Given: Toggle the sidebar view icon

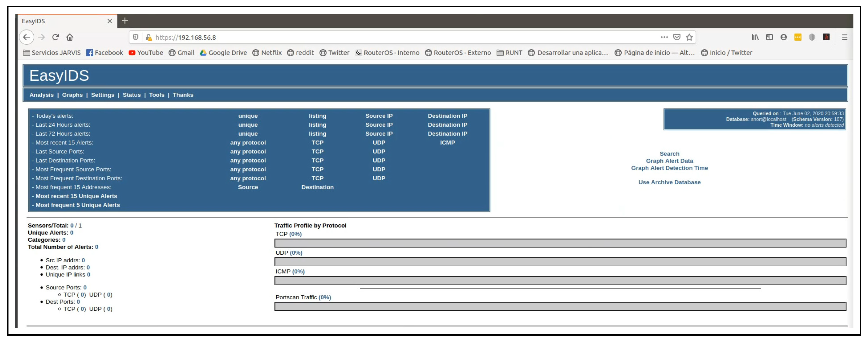Looking at the screenshot, I should point(769,37).
